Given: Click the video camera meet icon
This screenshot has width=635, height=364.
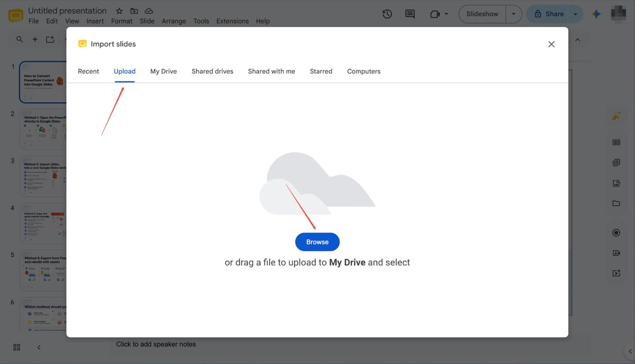Looking at the screenshot, I should coord(435,14).
